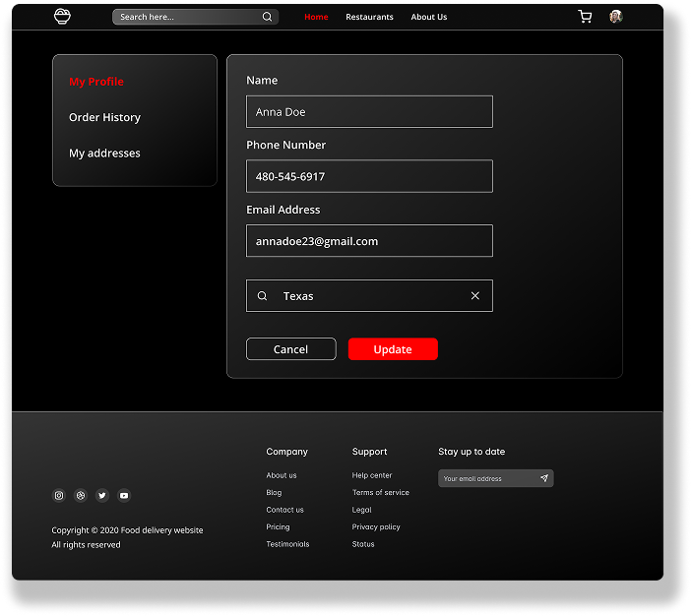The height and width of the screenshot is (616, 692).
Task: Open the Twitter social link
Action: click(x=102, y=495)
